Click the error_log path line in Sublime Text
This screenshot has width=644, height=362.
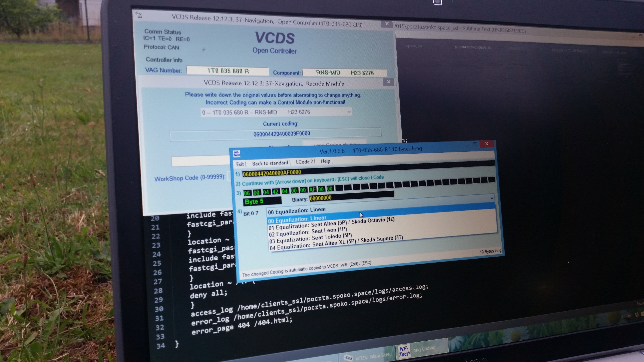(307, 309)
